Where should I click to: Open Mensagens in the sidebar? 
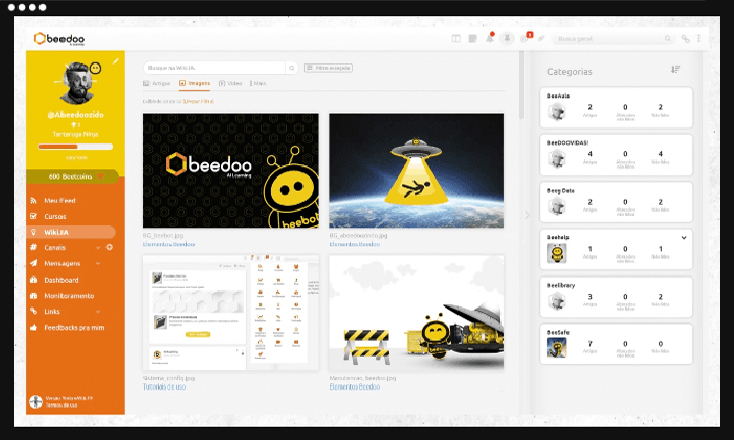pyautogui.click(x=62, y=264)
